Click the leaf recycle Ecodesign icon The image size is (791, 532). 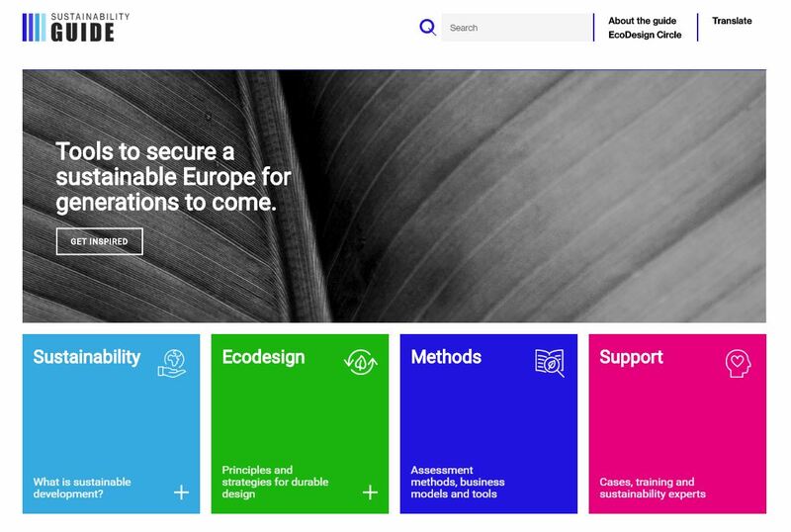click(361, 362)
